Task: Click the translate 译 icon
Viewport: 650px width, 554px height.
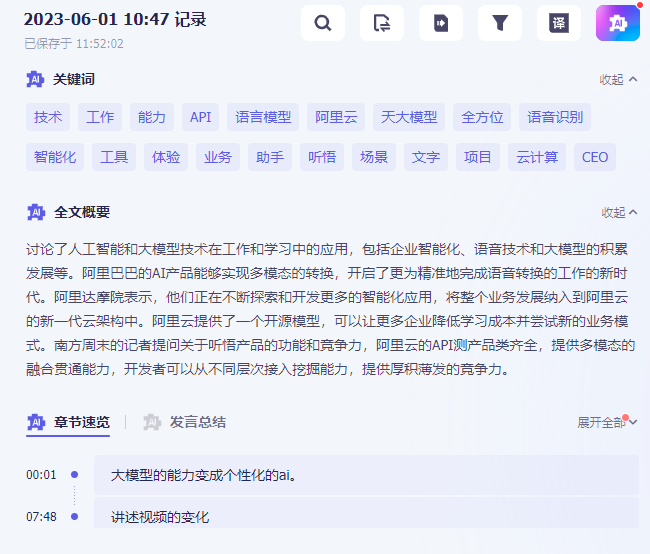Action: click(x=558, y=23)
